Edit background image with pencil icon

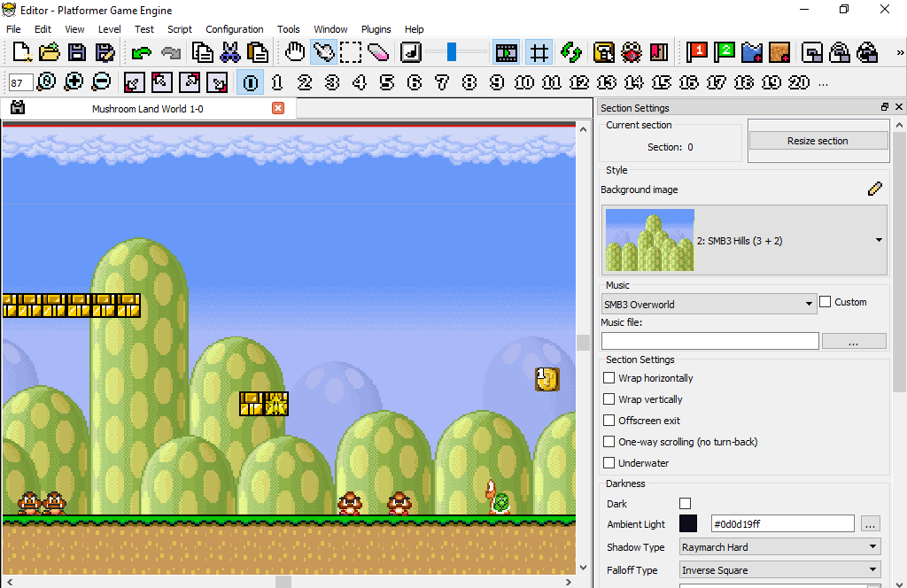pos(874,189)
